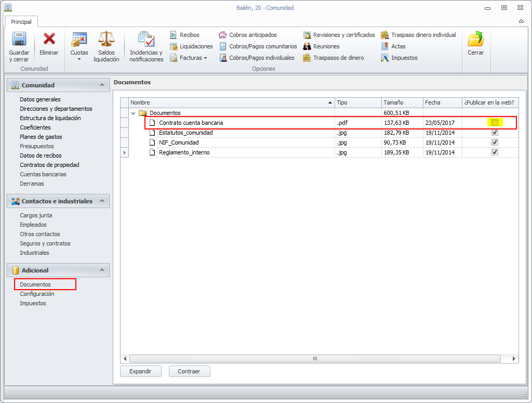Image resolution: width=532 pixels, height=403 pixels.
Task: Click the Guardar y cerrar save icon
Action: pos(19,38)
